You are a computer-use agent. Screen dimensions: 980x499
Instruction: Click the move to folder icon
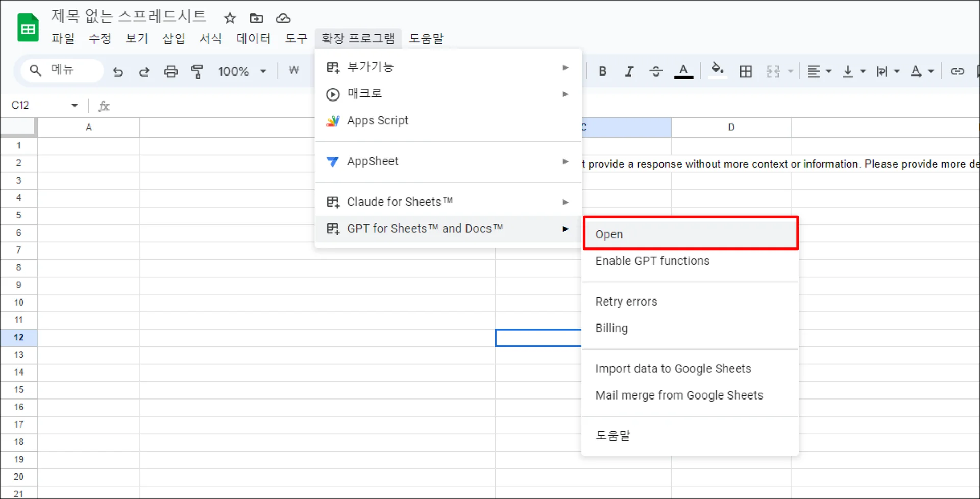pyautogui.click(x=256, y=19)
